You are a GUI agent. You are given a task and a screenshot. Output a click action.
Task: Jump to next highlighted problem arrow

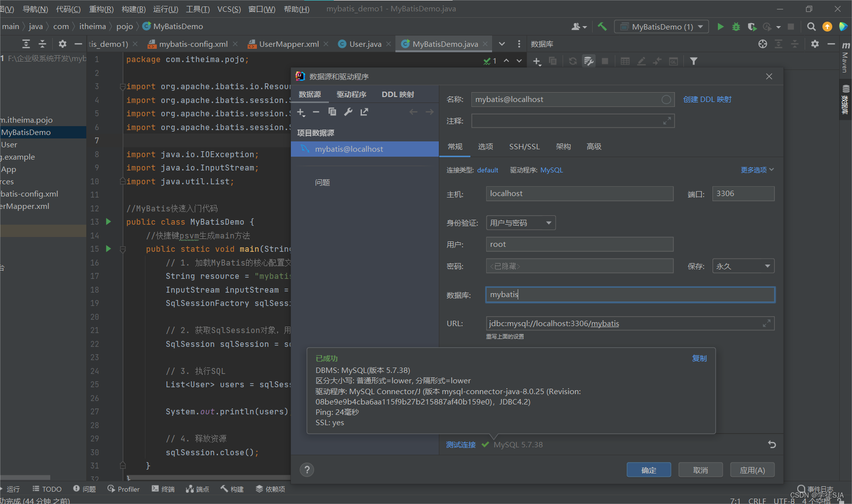tap(519, 61)
